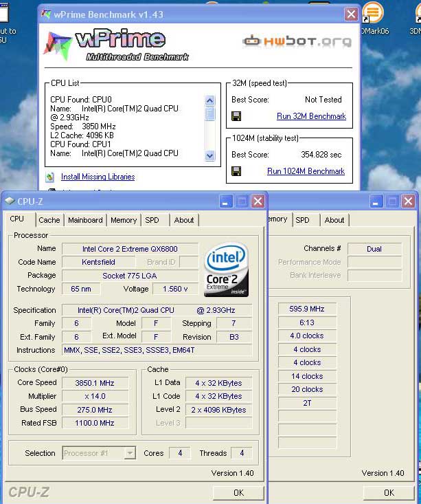Click the Stepping value 7
This screenshot has width=421, height=504.
point(234,323)
